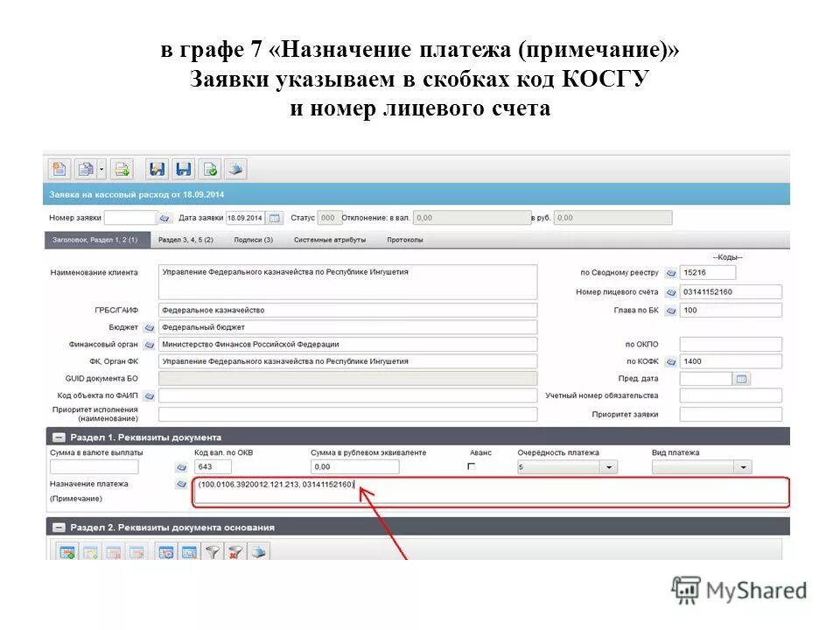Click the Save As diskette icon
This screenshot has width=840, height=630.
click(181, 168)
